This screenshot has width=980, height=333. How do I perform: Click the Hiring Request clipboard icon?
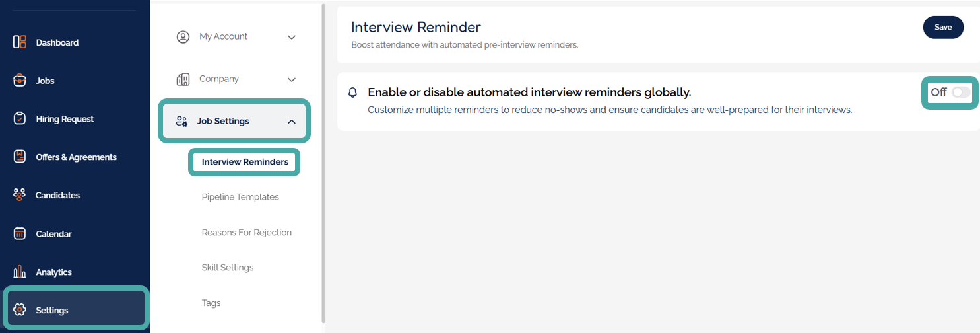tap(20, 119)
